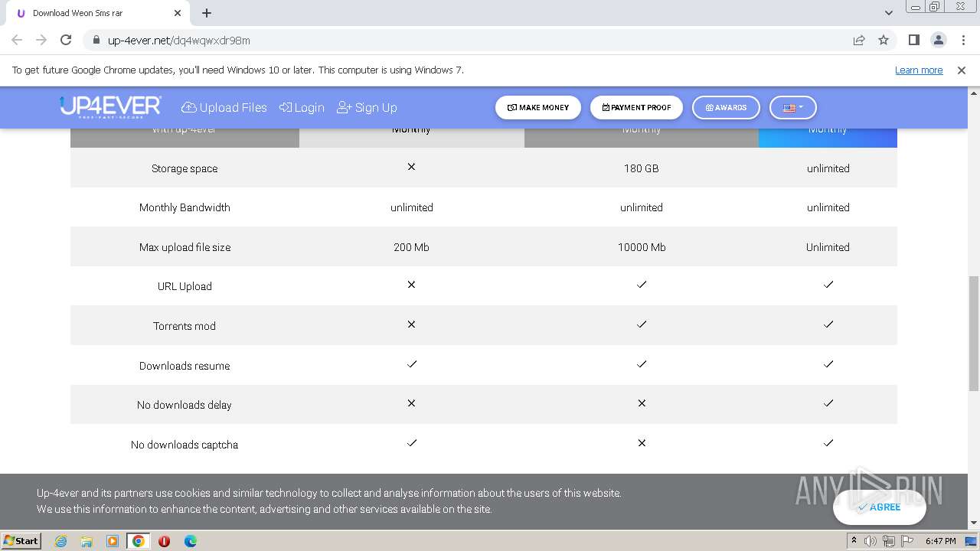Click the 6:47 PM system clock

(x=940, y=541)
